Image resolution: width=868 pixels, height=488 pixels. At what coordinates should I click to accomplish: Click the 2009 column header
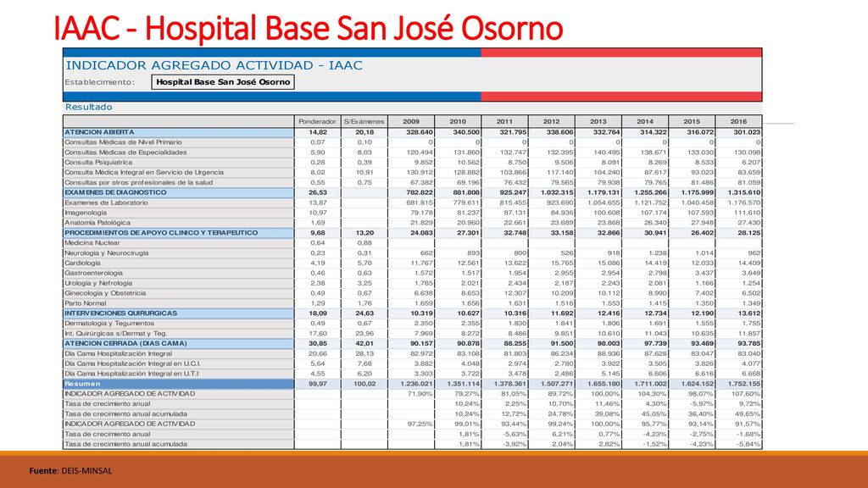point(411,121)
